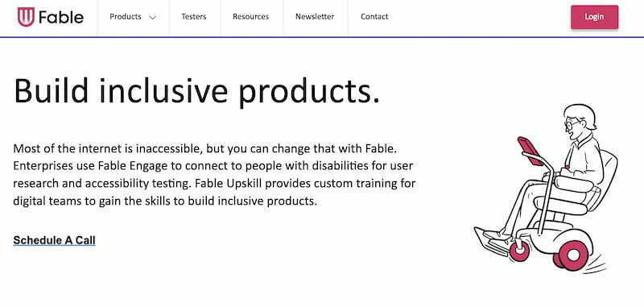Click the Fable wordmark text
The width and height of the screenshot is (644, 307).
(61, 17)
